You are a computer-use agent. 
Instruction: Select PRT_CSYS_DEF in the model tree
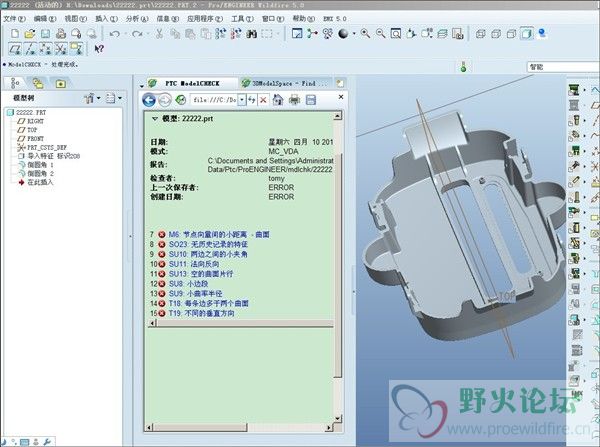[47, 147]
